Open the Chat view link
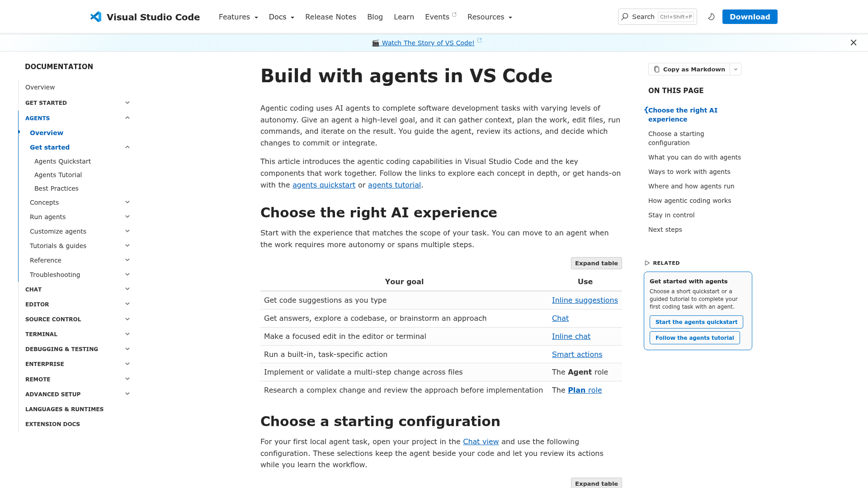This screenshot has width=868, height=488. click(x=481, y=442)
